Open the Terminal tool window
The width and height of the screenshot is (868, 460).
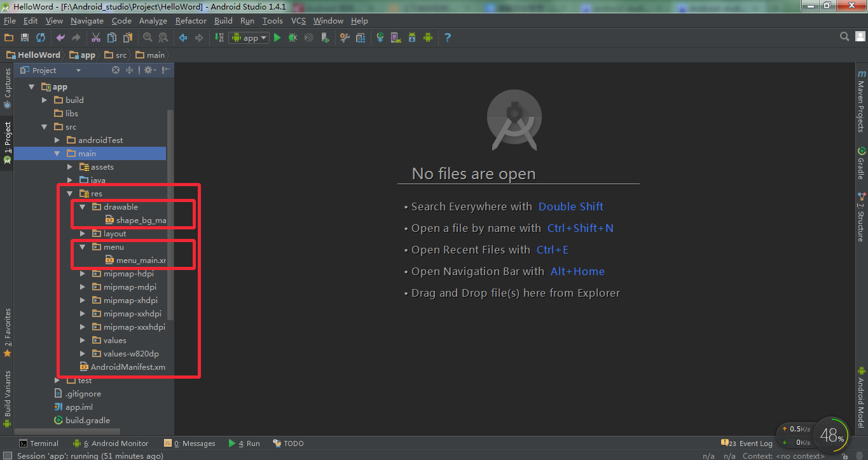pyautogui.click(x=39, y=443)
